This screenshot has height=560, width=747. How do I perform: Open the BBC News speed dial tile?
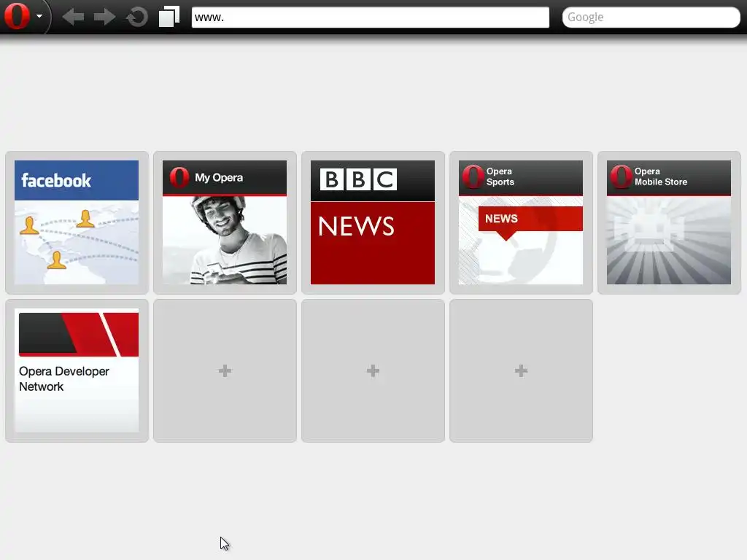pos(373,222)
